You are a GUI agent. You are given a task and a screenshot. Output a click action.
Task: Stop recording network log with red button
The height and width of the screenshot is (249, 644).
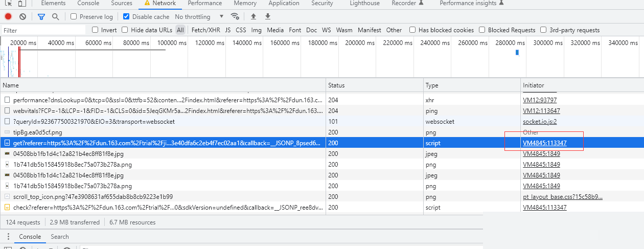pos(8,17)
